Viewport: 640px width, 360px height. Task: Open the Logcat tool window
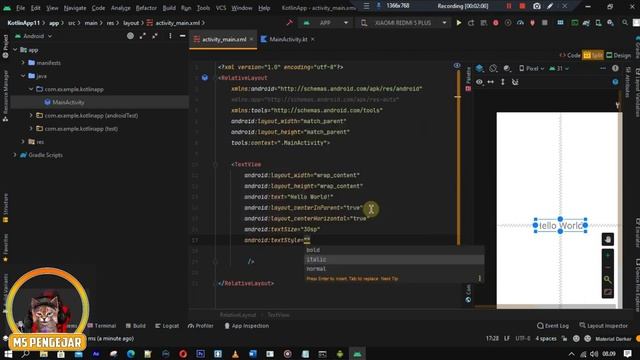click(x=167, y=326)
